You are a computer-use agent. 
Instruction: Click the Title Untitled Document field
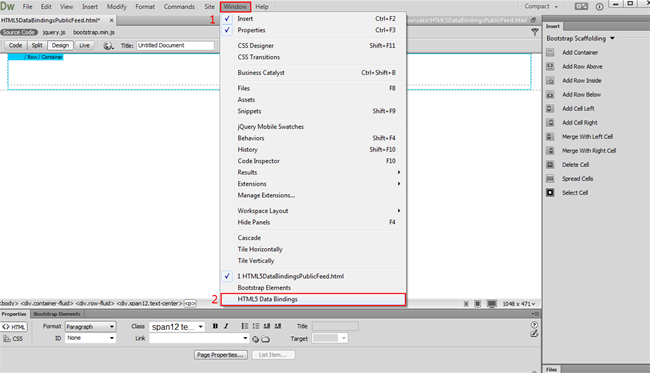175,46
